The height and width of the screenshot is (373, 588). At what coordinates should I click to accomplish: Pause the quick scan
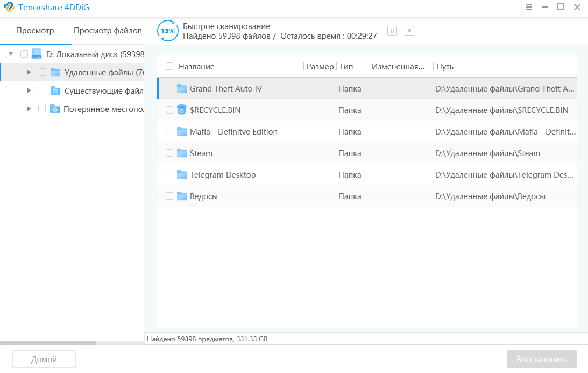392,31
